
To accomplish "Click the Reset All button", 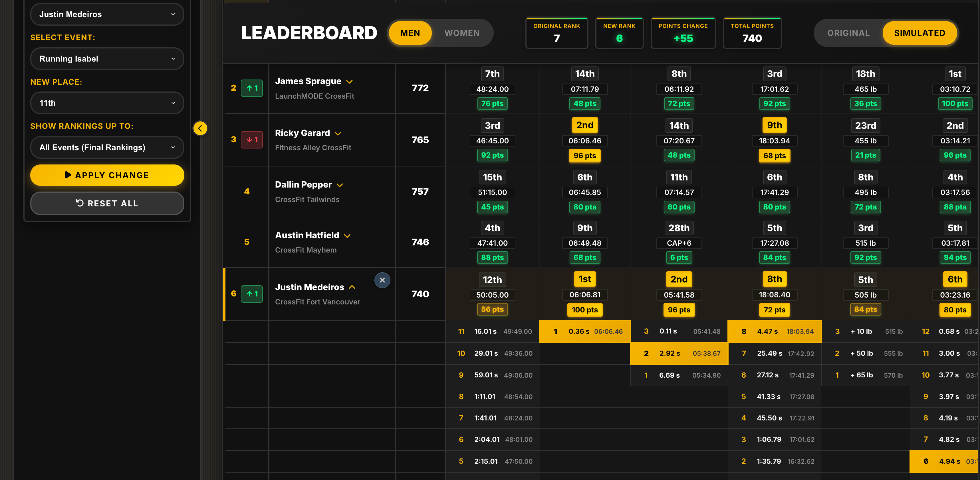I will point(107,203).
